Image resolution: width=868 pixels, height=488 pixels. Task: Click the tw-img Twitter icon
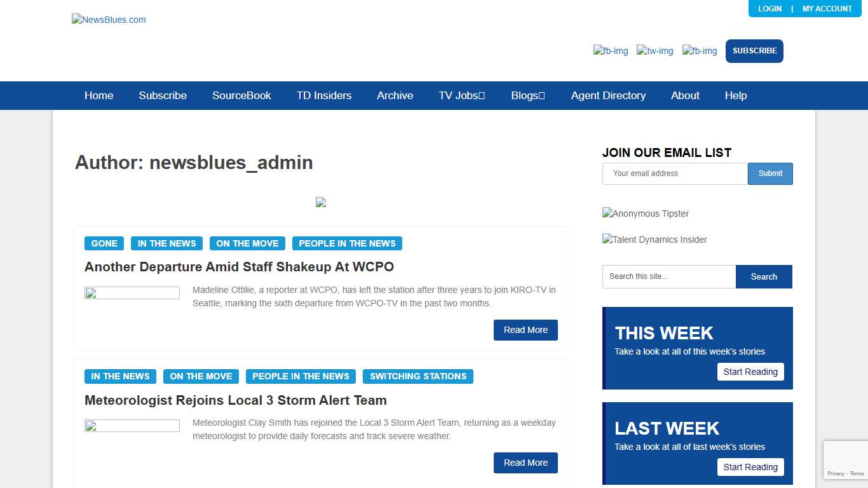654,51
